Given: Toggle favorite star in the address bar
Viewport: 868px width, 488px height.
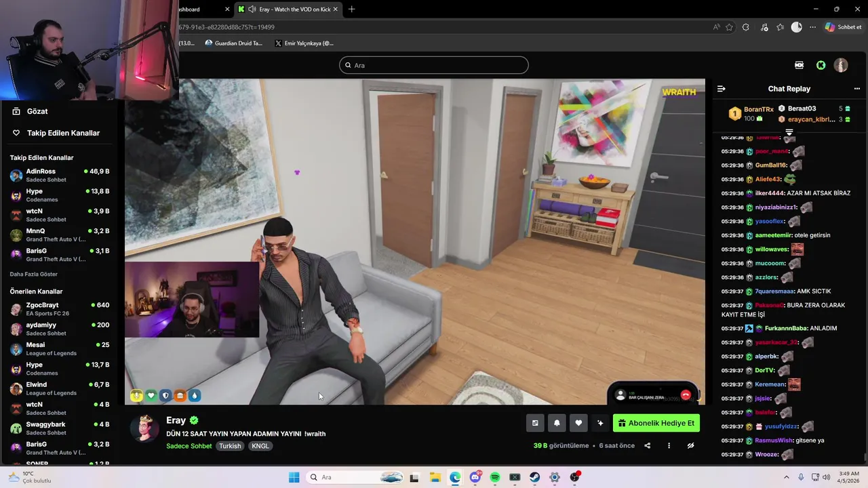Looking at the screenshot, I should point(730,27).
